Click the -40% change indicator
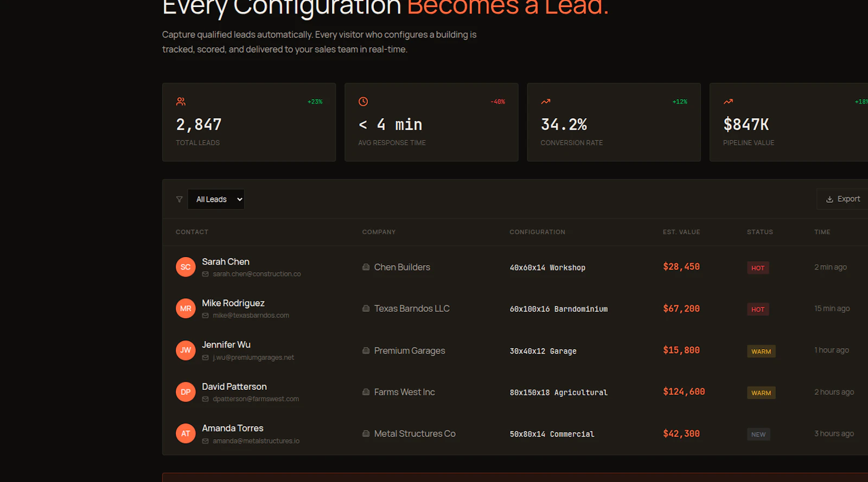This screenshot has width=868, height=482. [x=498, y=102]
